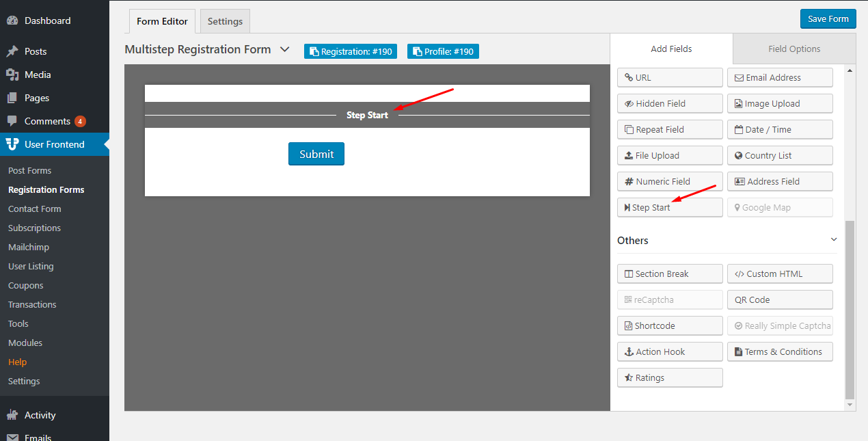Click the calendar icon on Date / Time

click(x=739, y=130)
